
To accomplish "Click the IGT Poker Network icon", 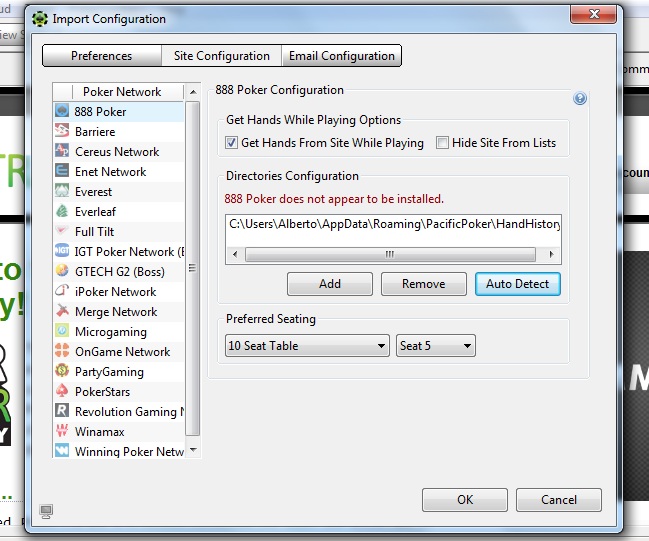I will (62, 250).
